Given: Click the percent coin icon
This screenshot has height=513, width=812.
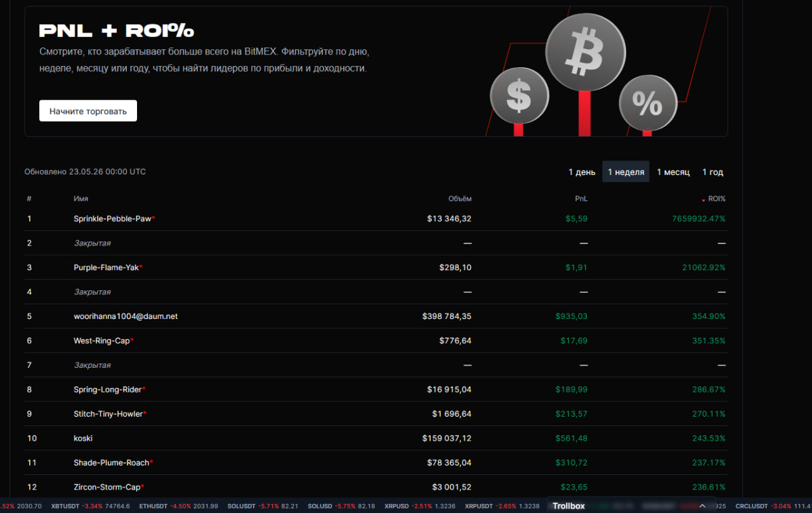Looking at the screenshot, I should pos(648,103).
